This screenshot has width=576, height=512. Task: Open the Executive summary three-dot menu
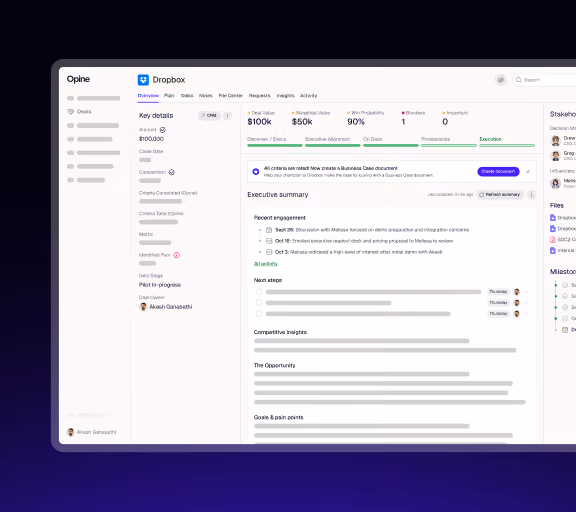(x=531, y=195)
